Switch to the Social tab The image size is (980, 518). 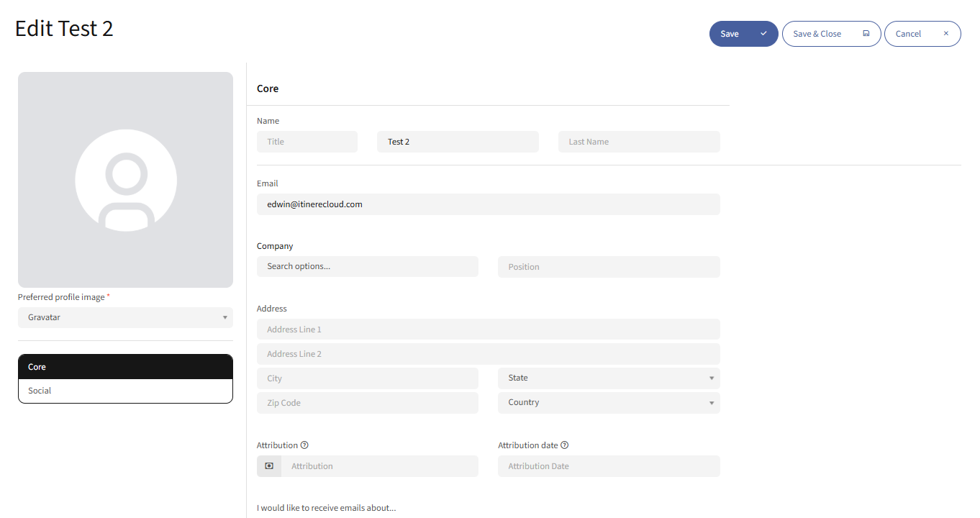point(125,391)
